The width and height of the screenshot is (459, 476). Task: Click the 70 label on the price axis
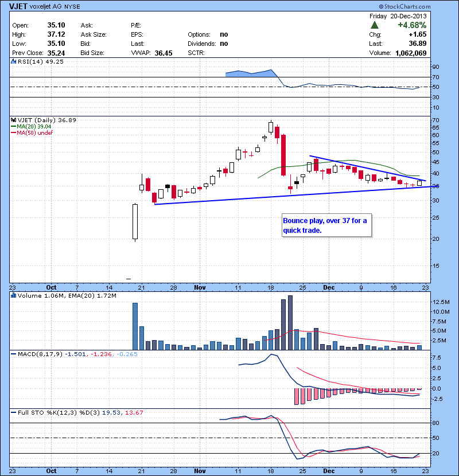[435, 120]
